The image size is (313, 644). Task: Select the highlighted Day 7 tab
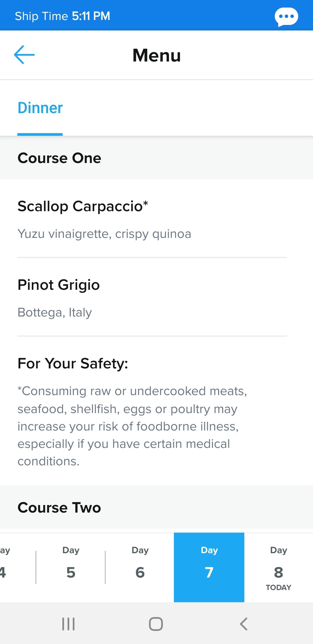coord(209,567)
